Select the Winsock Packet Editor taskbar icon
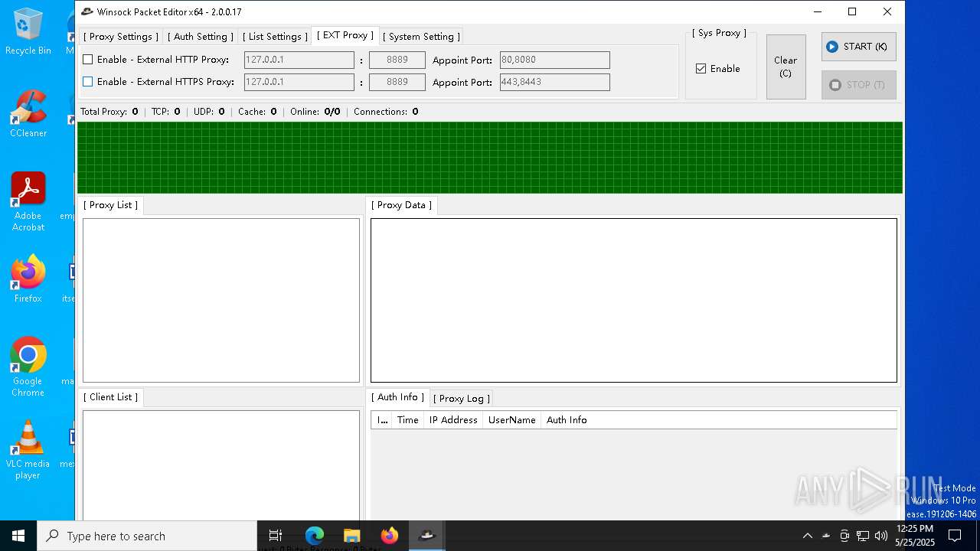Screen dimensions: 980x551 pyautogui.click(x=427, y=536)
